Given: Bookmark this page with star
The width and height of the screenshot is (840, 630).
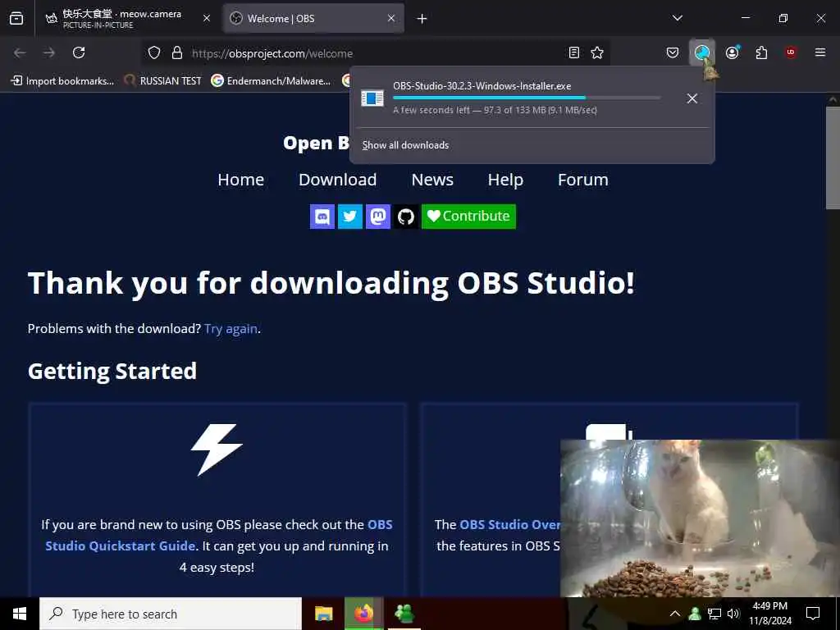Looking at the screenshot, I should [597, 52].
